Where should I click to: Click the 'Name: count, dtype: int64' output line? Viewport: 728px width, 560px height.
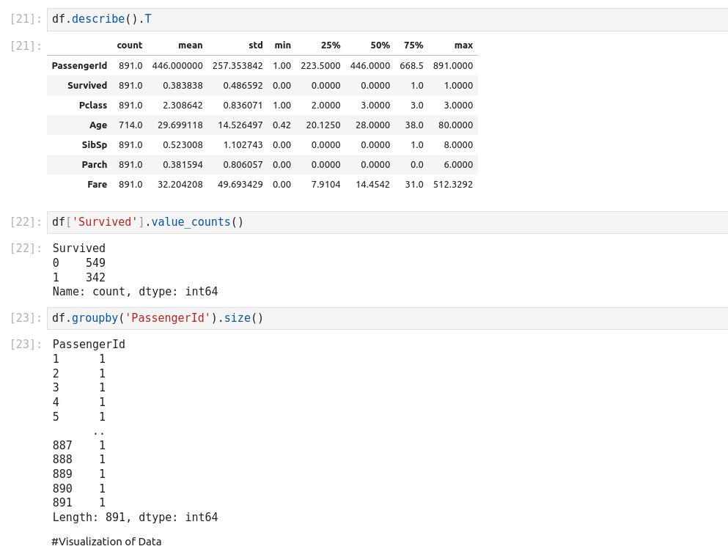tap(135, 292)
